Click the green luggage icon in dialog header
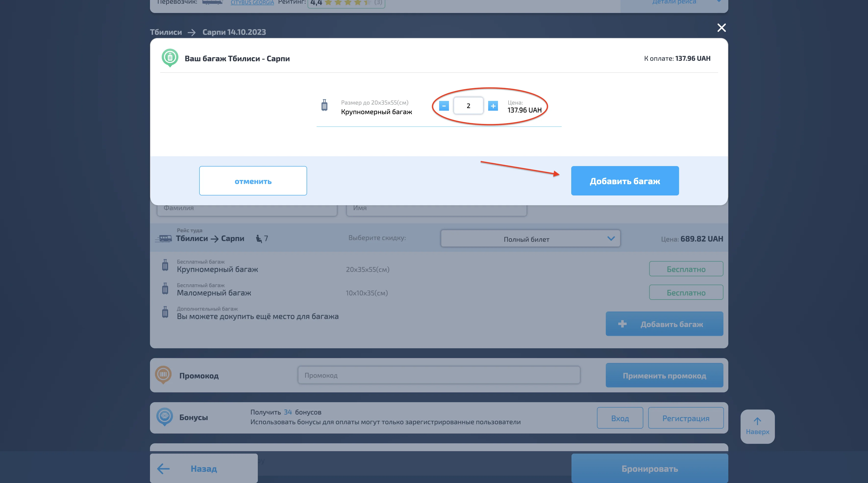 (x=170, y=58)
